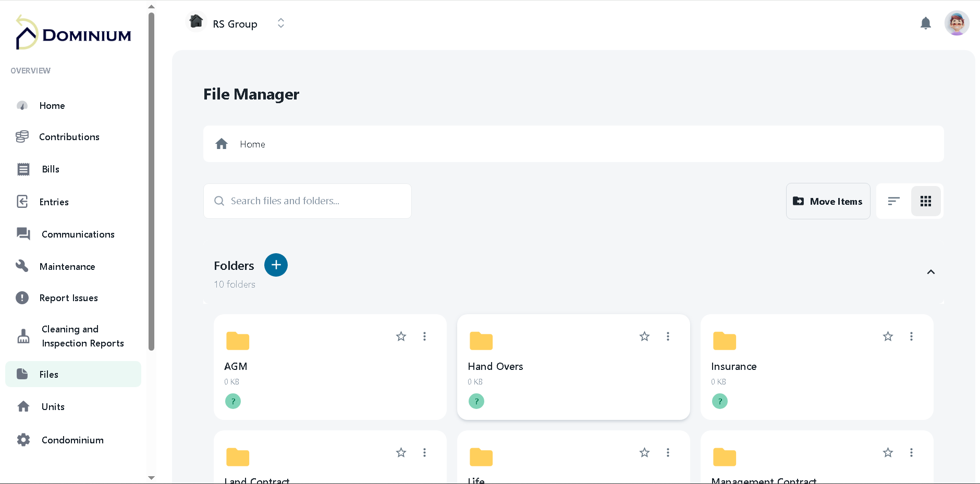
Task: Star the AGM folder
Action: pos(401,337)
